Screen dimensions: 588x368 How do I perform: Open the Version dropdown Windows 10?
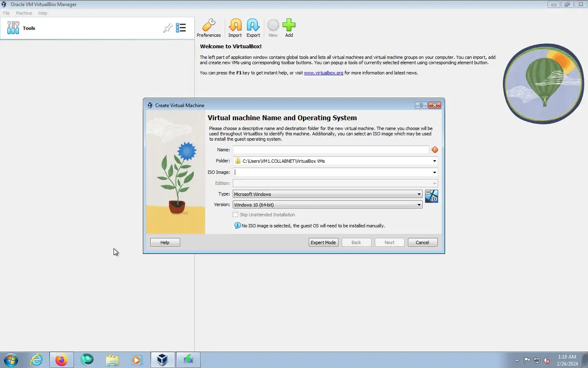coord(327,204)
